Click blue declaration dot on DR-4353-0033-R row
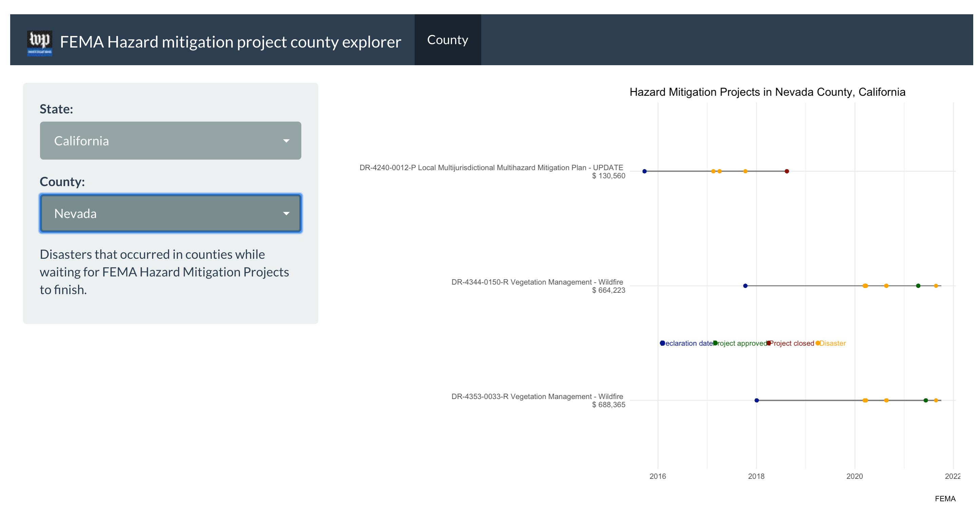This screenshot has height=523, width=980. tap(757, 400)
